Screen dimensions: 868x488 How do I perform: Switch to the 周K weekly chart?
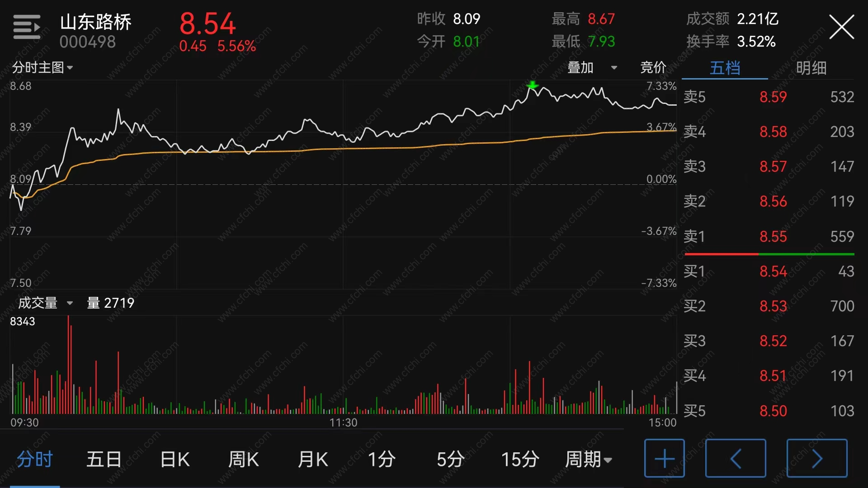click(244, 460)
